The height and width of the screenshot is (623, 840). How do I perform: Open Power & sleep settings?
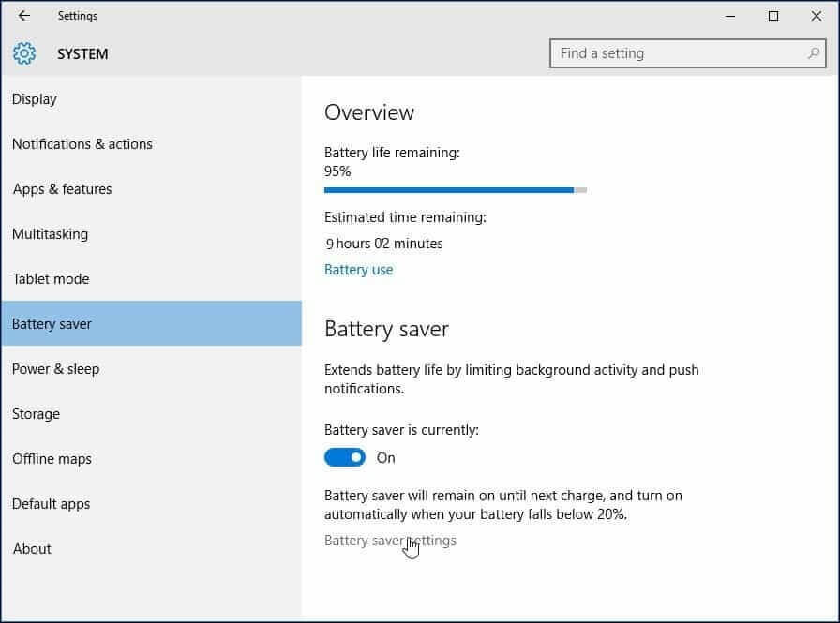[x=55, y=369]
